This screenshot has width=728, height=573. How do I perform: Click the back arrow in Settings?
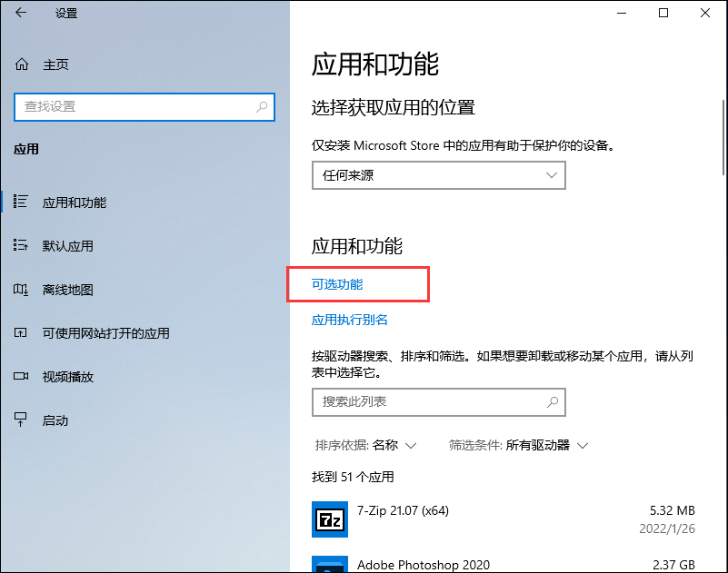pyautogui.click(x=21, y=13)
